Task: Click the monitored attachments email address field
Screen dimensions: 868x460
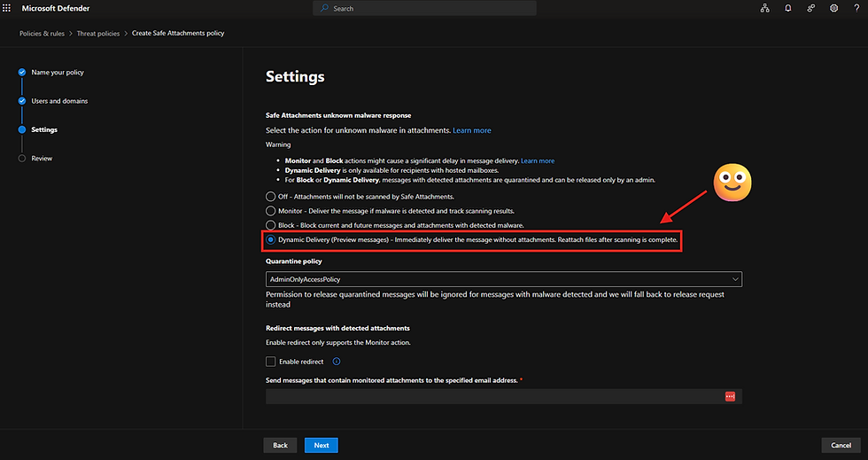Action: click(x=504, y=396)
